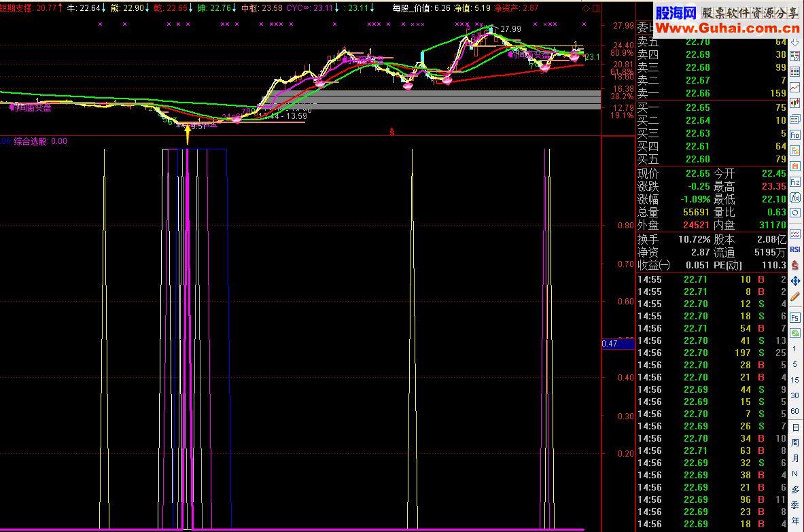Select the monthly 月 period

click(794, 458)
